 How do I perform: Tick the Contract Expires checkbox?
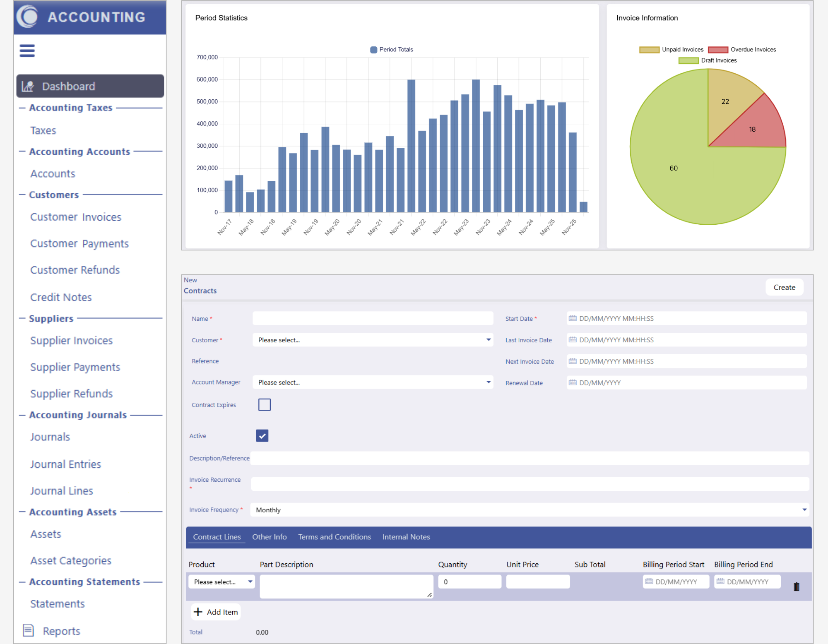[265, 404]
